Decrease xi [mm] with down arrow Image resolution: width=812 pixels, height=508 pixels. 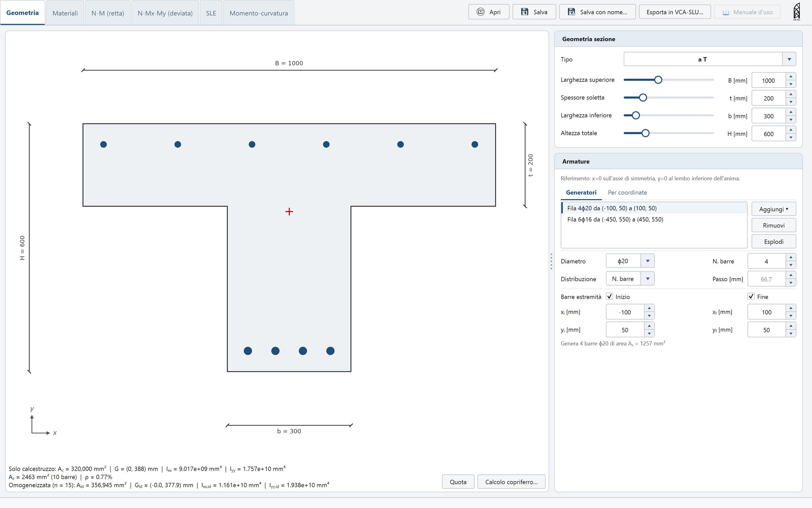(649, 316)
